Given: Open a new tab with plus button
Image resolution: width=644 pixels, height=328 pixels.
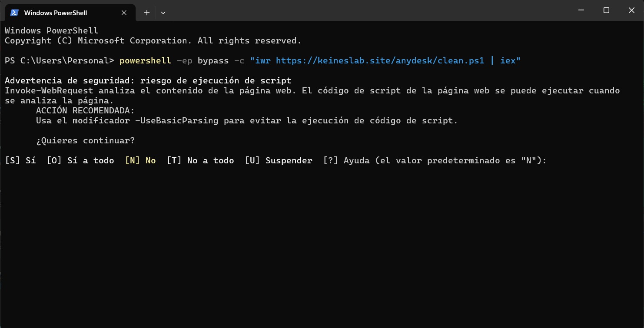Looking at the screenshot, I should tap(147, 13).
